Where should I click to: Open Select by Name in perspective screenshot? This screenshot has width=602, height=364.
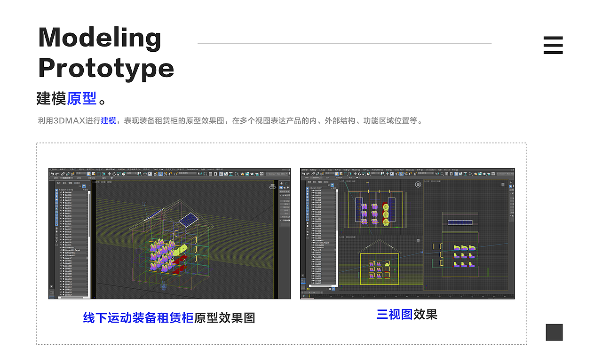tap(94, 174)
